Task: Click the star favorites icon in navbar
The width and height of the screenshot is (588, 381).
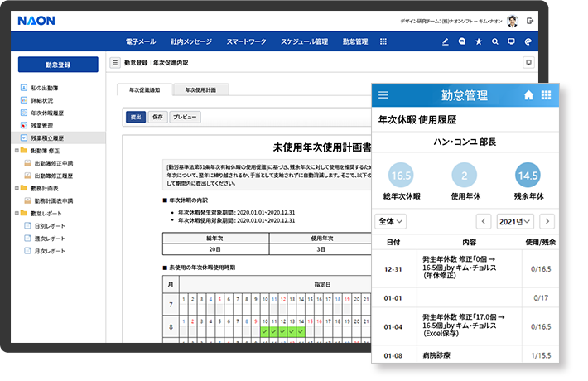Action: pyautogui.click(x=479, y=41)
